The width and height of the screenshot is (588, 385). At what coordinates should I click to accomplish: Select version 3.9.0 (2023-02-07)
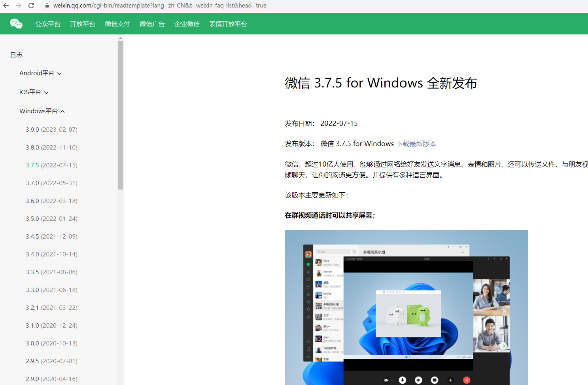click(51, 130)
